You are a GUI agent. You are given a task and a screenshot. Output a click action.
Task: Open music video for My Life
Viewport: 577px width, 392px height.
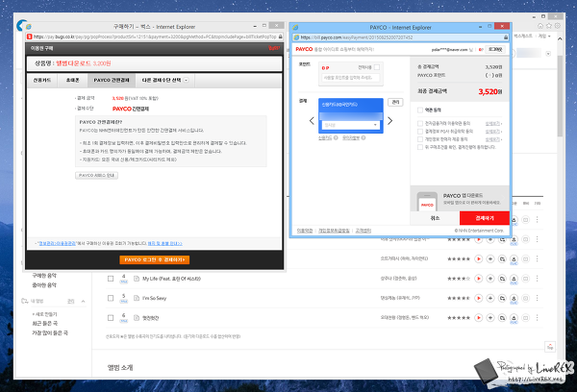tap(525, 279)
